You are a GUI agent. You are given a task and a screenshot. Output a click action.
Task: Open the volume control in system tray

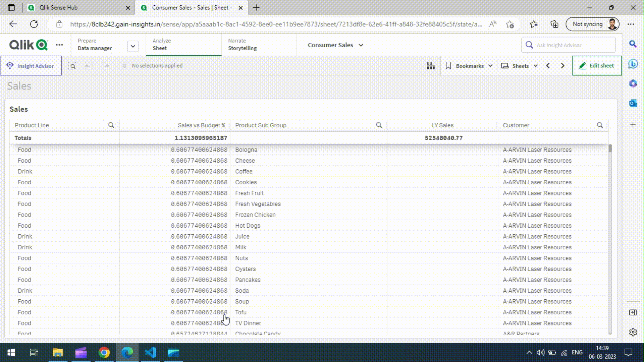[540, 352]
